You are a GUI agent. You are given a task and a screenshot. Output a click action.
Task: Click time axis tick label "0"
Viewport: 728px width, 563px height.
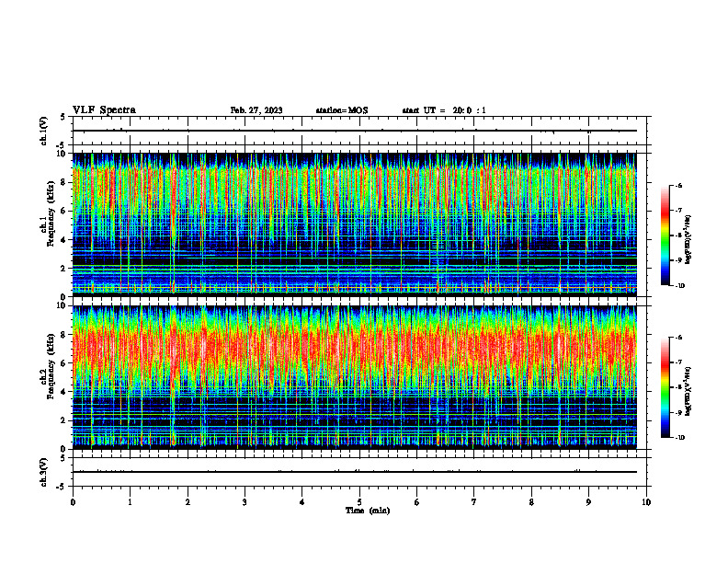point(73,502)
